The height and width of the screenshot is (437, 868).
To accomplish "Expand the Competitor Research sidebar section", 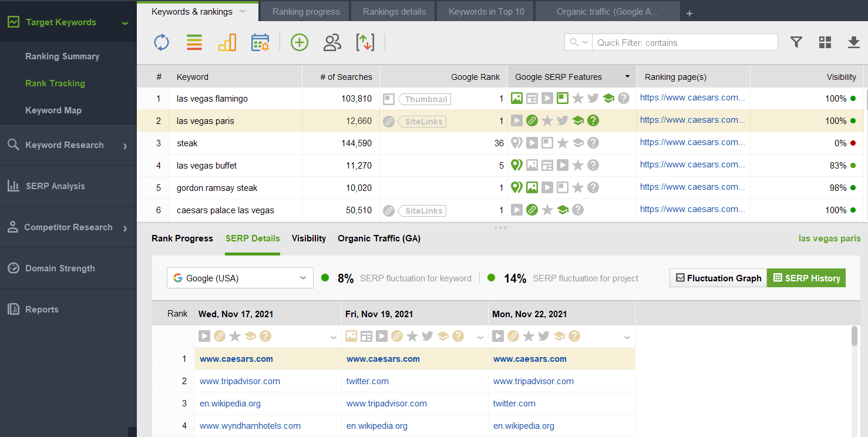I will coord(125,228).
